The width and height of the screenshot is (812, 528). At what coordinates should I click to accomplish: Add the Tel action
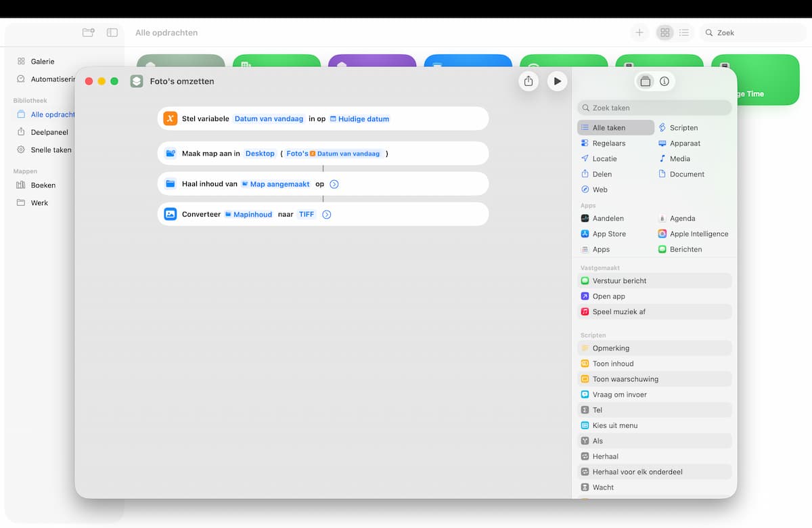[654, 410]
